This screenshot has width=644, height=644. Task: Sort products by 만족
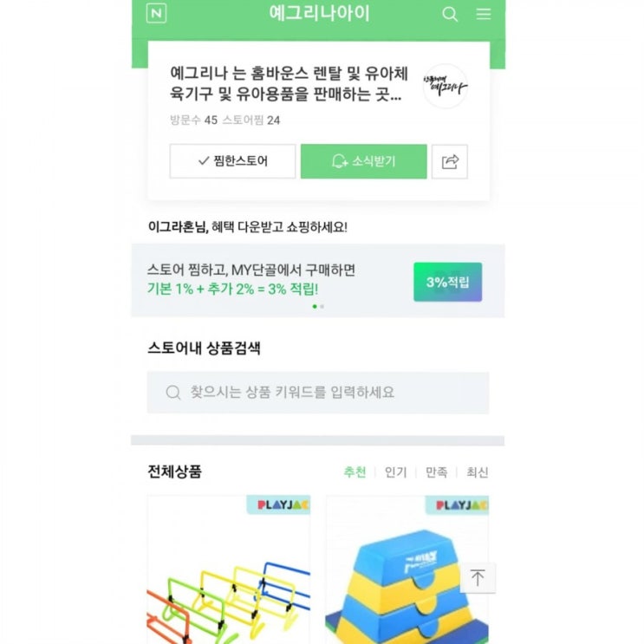(436, 472)
